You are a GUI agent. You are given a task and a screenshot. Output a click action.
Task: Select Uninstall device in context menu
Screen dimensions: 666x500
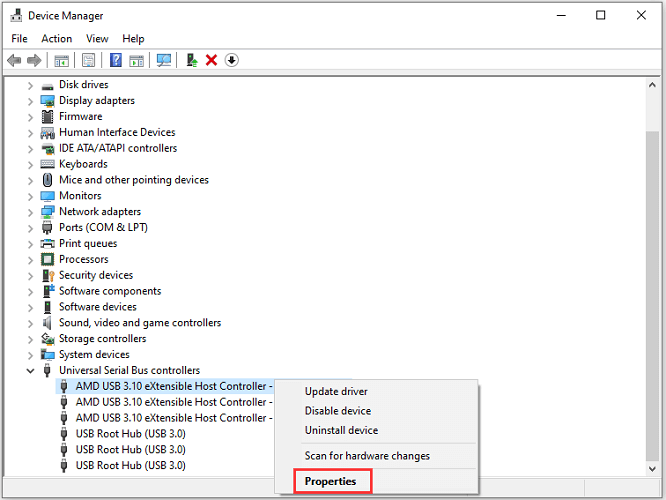coord(341,430)
